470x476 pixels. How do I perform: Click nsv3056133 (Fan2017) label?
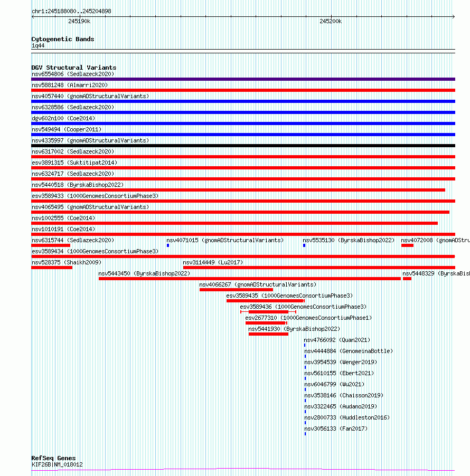click(x=336, y=429)
